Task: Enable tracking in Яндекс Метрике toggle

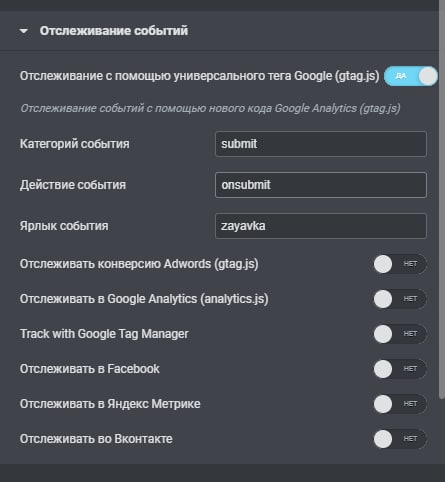Action: pos(400,404)
